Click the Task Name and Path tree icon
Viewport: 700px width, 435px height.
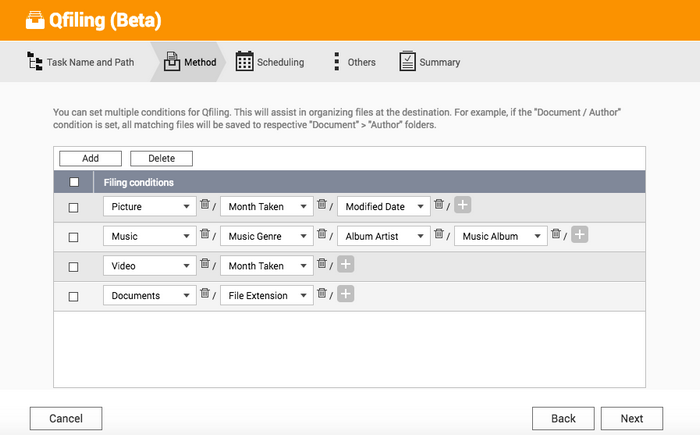35,62
